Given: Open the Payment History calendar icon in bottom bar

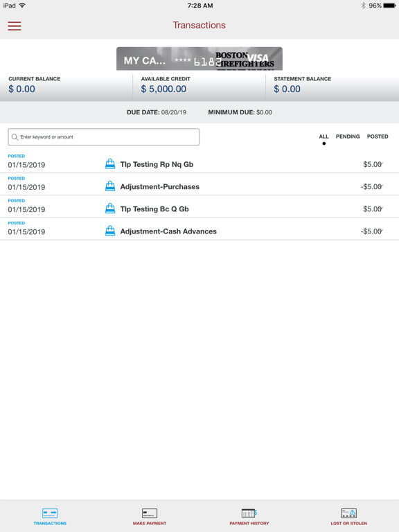Looking at the screenshot, I should point(249,513).
